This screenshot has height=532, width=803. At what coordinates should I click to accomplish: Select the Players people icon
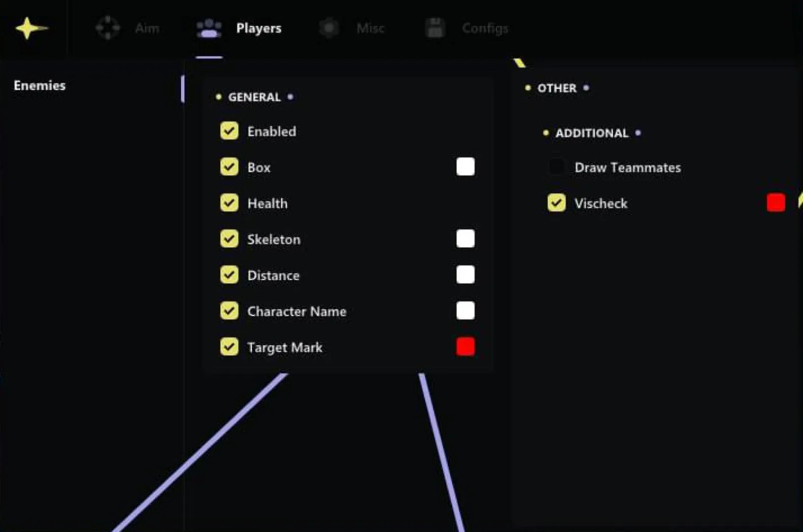coord(209,29)
